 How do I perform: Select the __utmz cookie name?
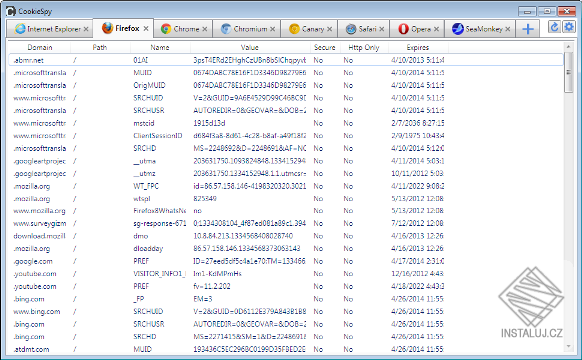click(144, 174)
